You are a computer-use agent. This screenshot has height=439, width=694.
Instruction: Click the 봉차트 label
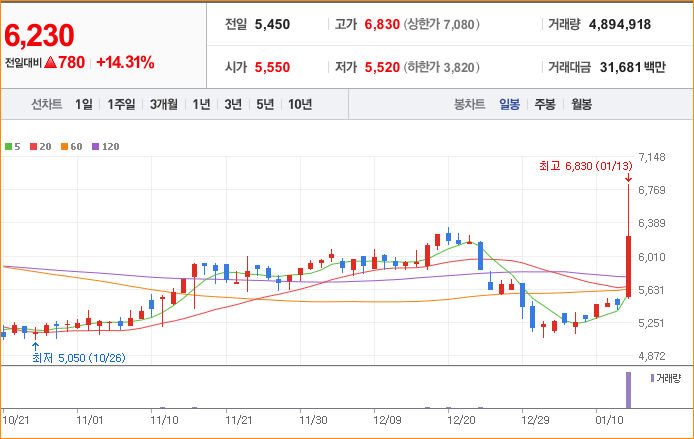click(x=470, y=104)
